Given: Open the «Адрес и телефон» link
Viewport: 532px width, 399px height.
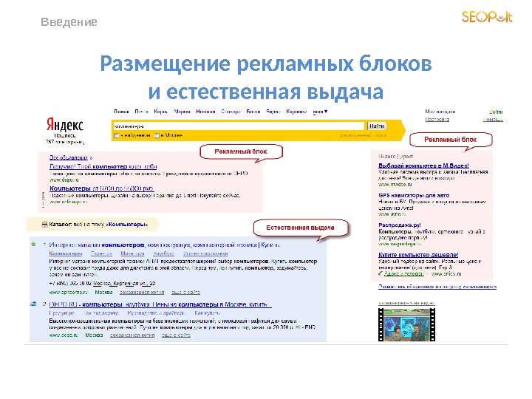Looking at the screenshot, I should click(x=403, y=274).
